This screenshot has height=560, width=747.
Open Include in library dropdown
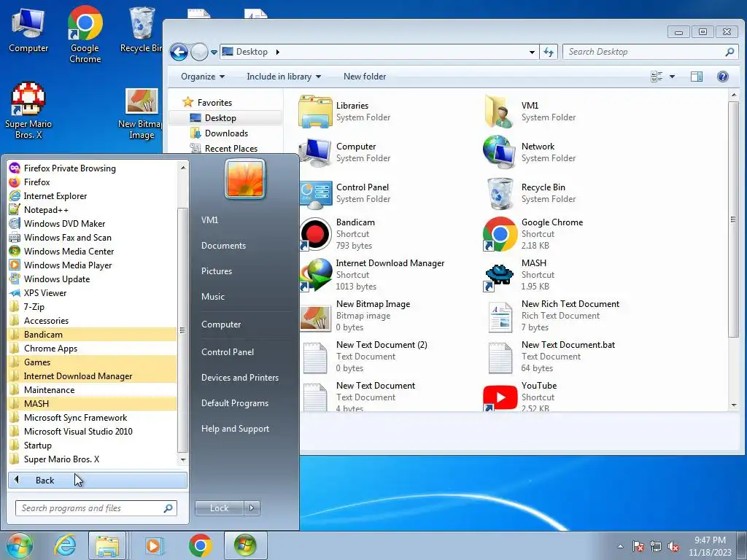(284, 76)
